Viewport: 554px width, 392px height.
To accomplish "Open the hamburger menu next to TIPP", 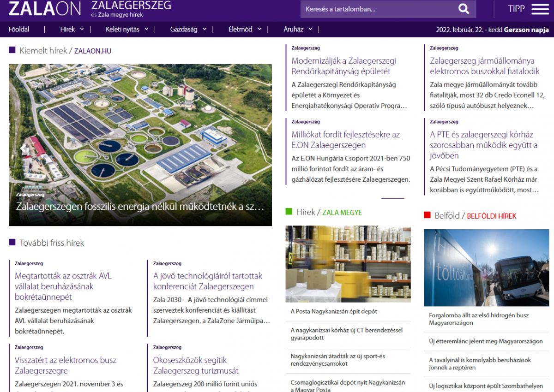I will [540, 9].
